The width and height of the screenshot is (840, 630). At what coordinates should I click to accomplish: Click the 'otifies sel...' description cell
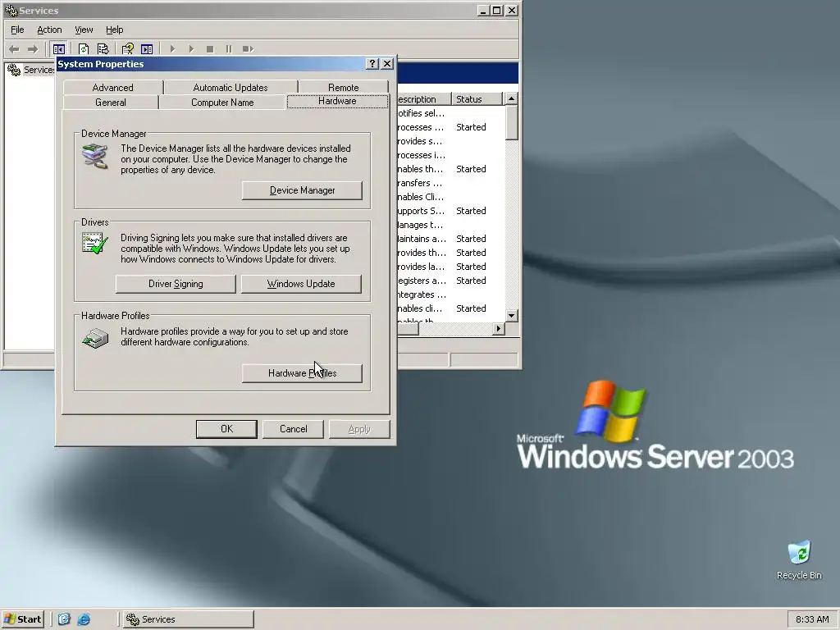(x=421, y=113)
